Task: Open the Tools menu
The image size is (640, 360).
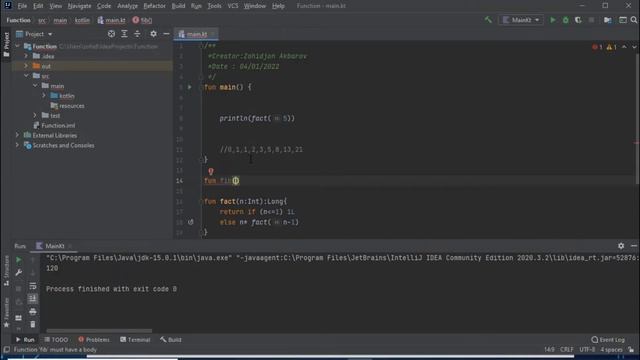Action: coord(214,6)
